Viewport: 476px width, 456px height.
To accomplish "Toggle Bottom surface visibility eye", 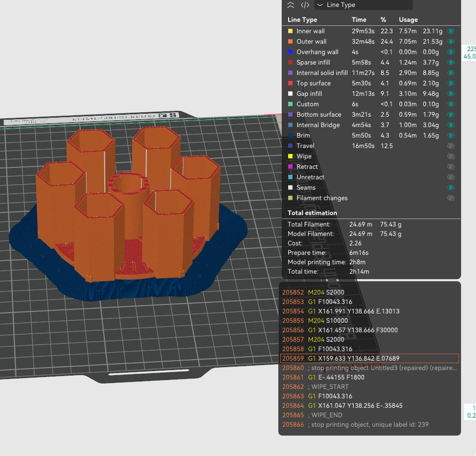I will coord(451,114).
